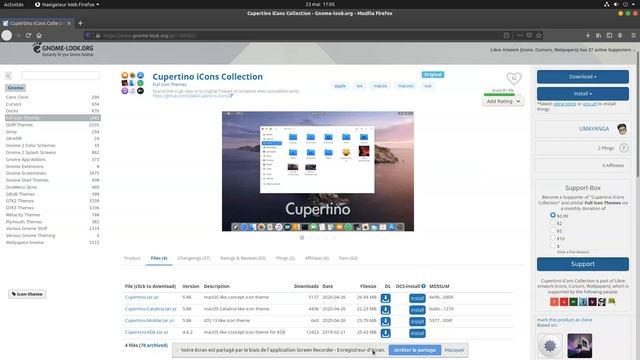
Task: Expand the blue Install dropdown button
Action: [x=582, y=94]
